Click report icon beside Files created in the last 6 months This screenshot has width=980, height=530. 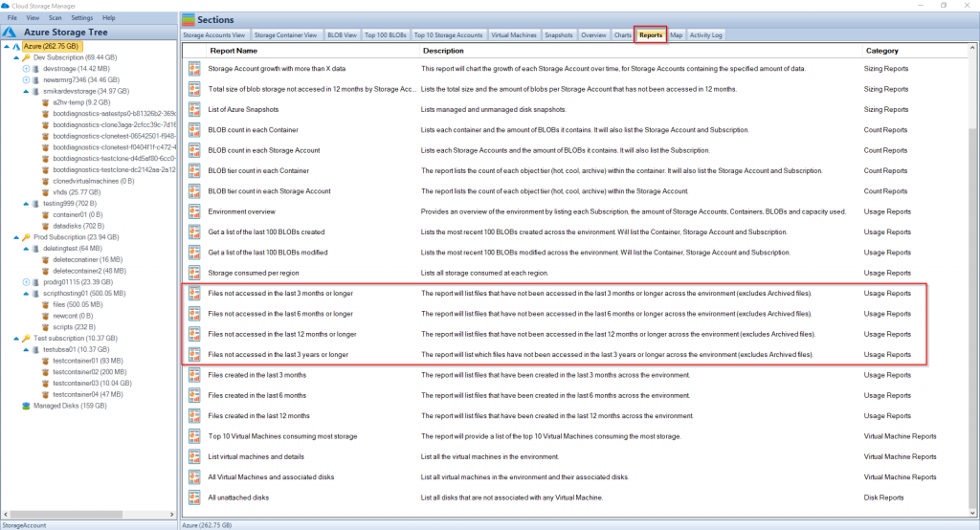[x=194, y=396]
